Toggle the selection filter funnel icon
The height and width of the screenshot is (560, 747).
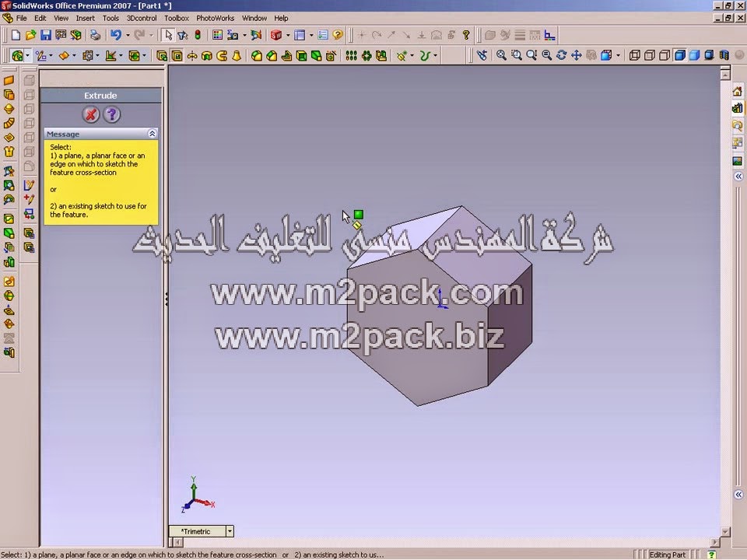(182, 35)
